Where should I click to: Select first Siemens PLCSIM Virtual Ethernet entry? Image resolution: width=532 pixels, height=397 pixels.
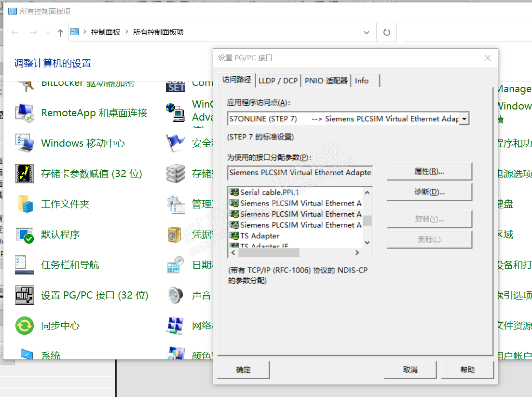[296, 203]
